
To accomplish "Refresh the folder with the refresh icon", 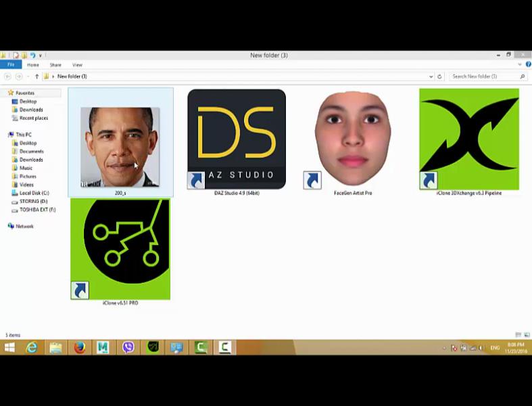I will click(x=439, y=76).
